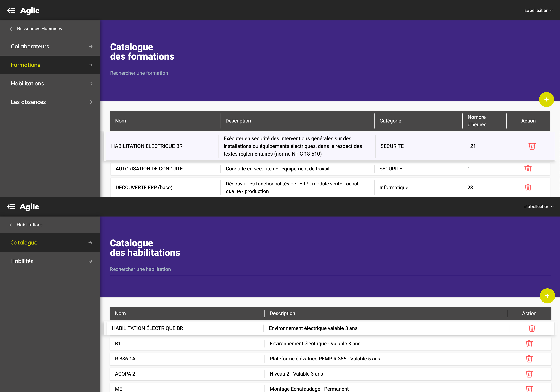560x392 pixels.
Task: Delete AUTORISATION DE CONDUITE formation
Action: (528, 169)
